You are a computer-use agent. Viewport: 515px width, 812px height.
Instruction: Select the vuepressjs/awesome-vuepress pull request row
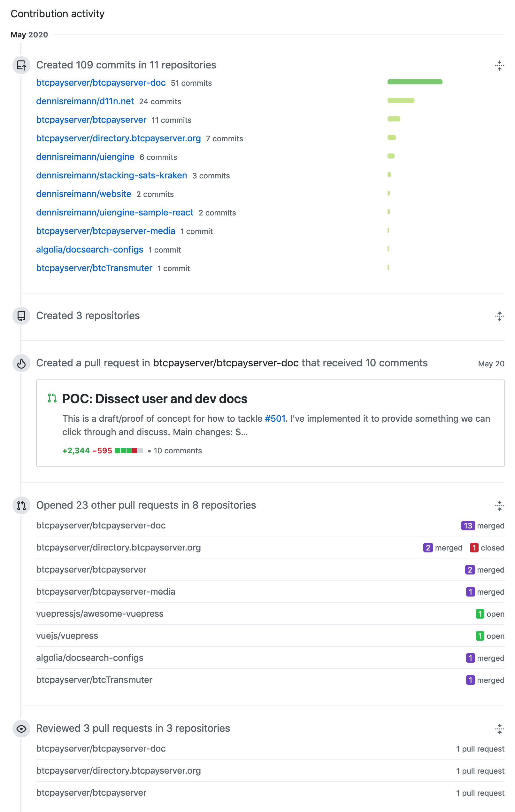click(270, 614)
